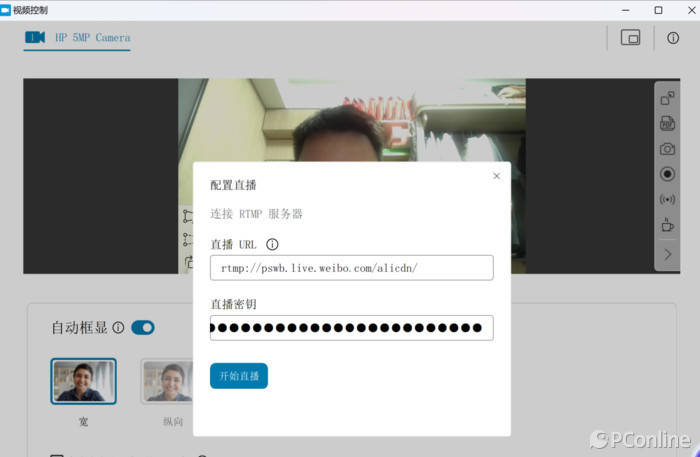Switch to the HP 5MP Camera tab
The width and height of the screenshot is (700, 457).
(78, 38)
